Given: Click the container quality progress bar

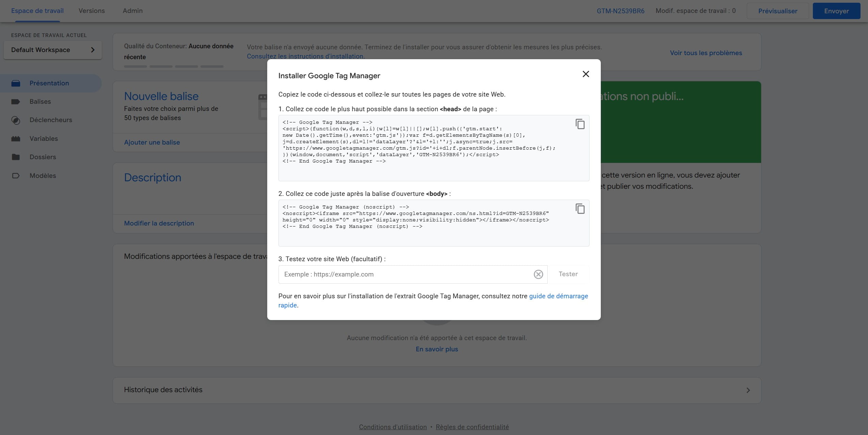Looking at the screenshot, I should (174, 66).
